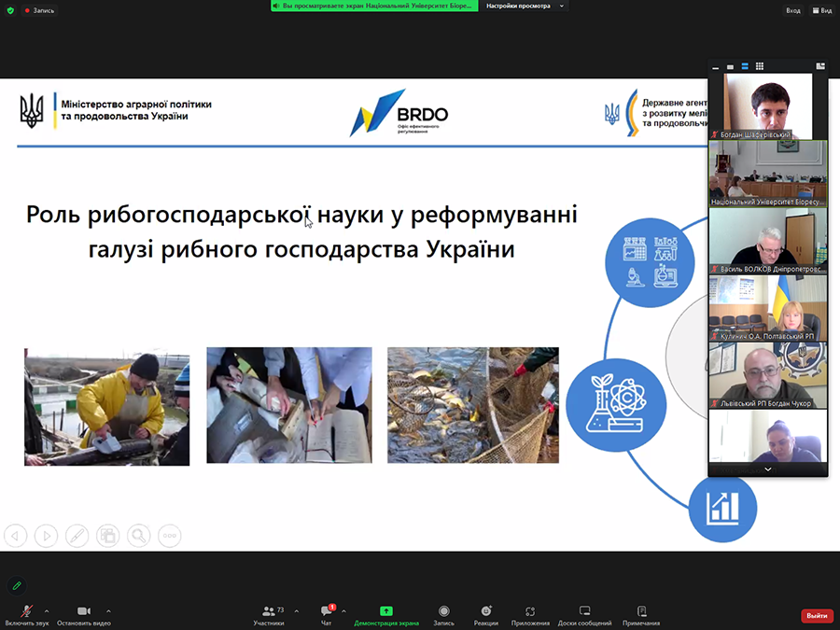Click the flask and atom circle on slide
This screenshot has width=840, height=630.
point(616,404)
